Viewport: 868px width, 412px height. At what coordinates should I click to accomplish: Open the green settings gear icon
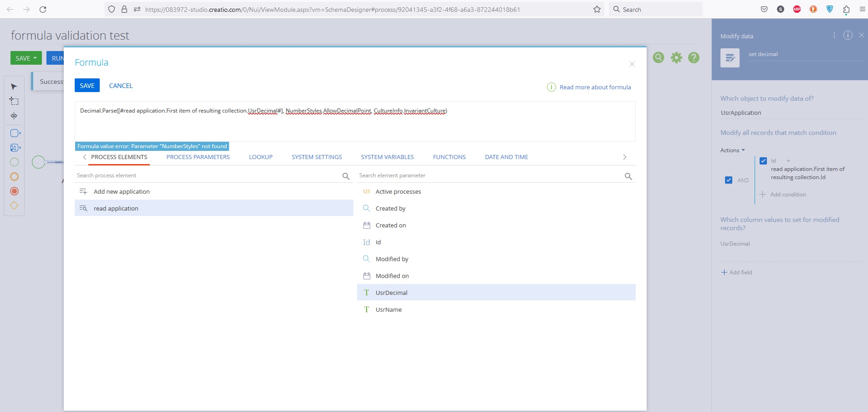pos(676,57)
